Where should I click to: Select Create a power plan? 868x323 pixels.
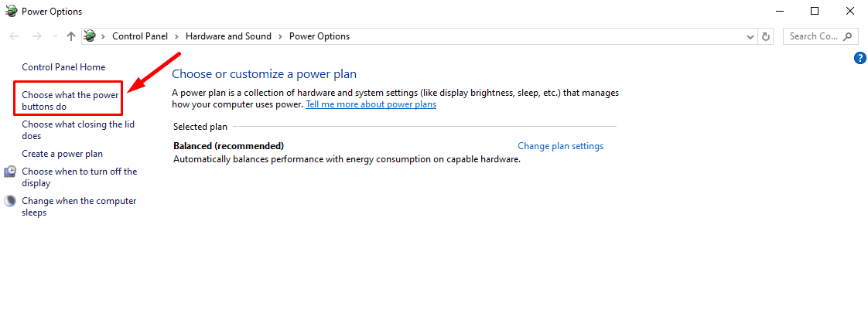pyautogui.click(x=62, y=154)
